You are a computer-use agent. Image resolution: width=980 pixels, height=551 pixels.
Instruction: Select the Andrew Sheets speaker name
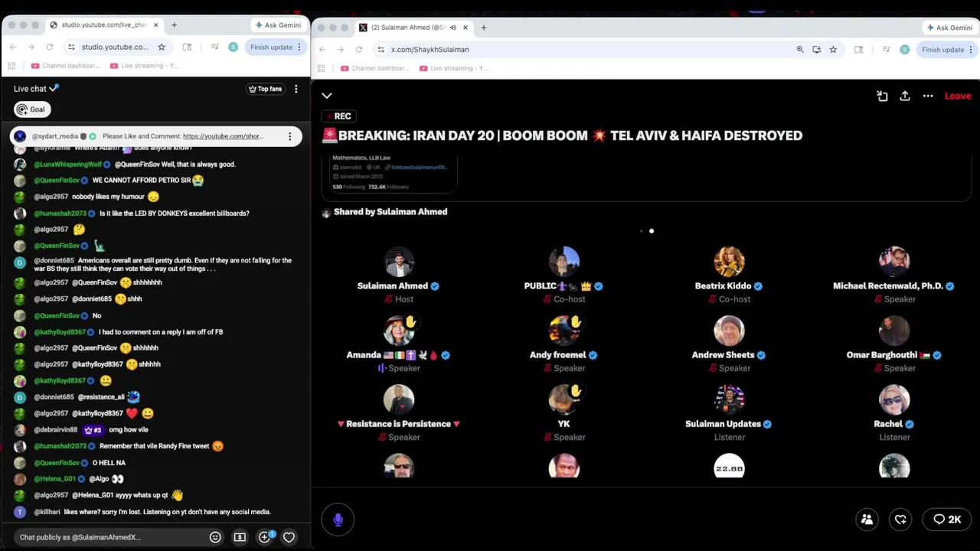pos(723,355)
